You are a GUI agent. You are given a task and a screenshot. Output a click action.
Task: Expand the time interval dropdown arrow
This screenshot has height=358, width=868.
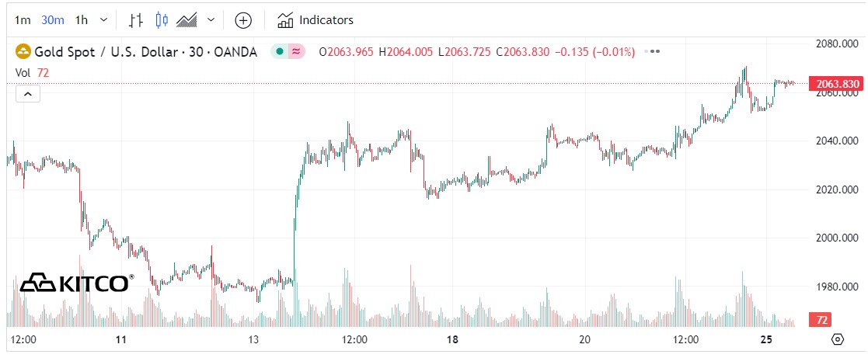pyautogui.click(x=104, y=20)
